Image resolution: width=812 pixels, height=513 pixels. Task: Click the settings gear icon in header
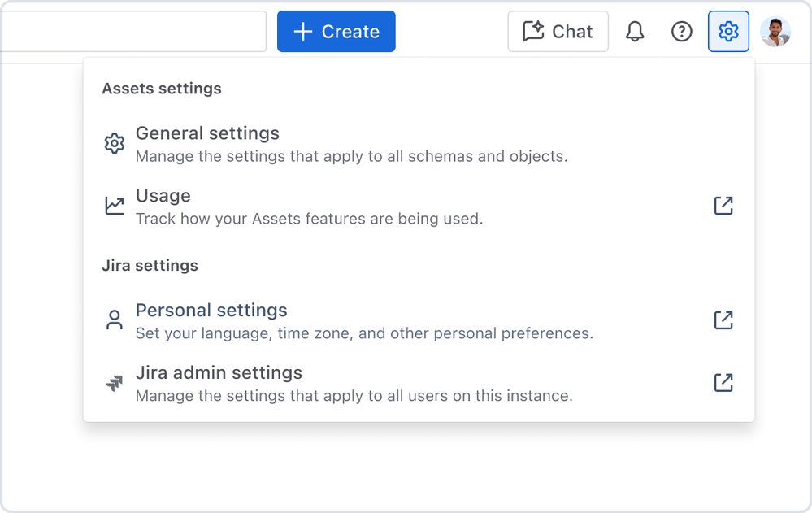click(728, 32)
